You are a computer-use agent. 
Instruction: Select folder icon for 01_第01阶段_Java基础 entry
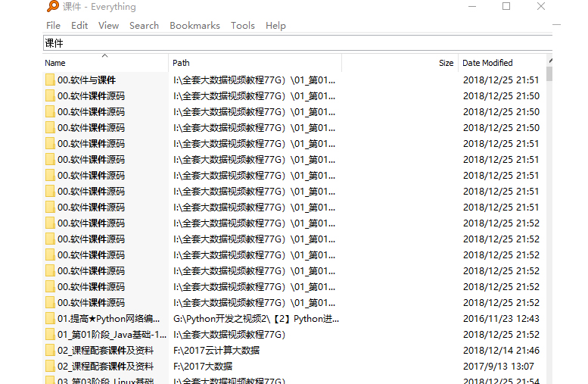click(50, 334)
